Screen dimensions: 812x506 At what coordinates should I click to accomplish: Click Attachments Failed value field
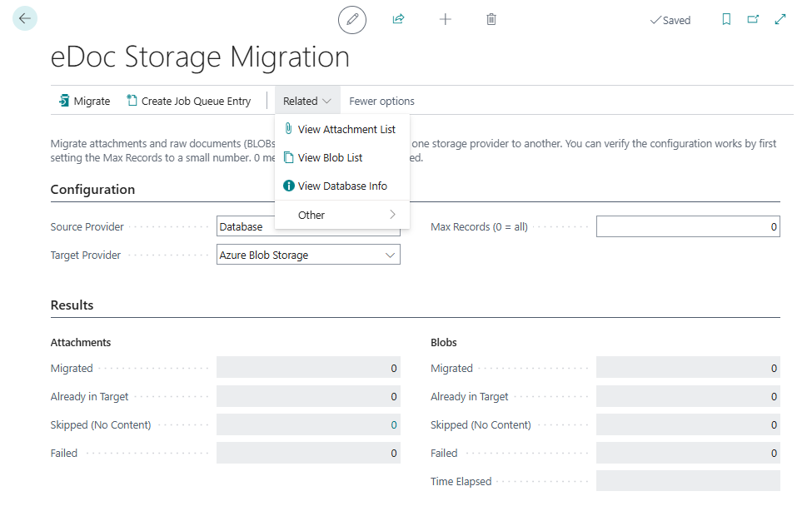308,453
